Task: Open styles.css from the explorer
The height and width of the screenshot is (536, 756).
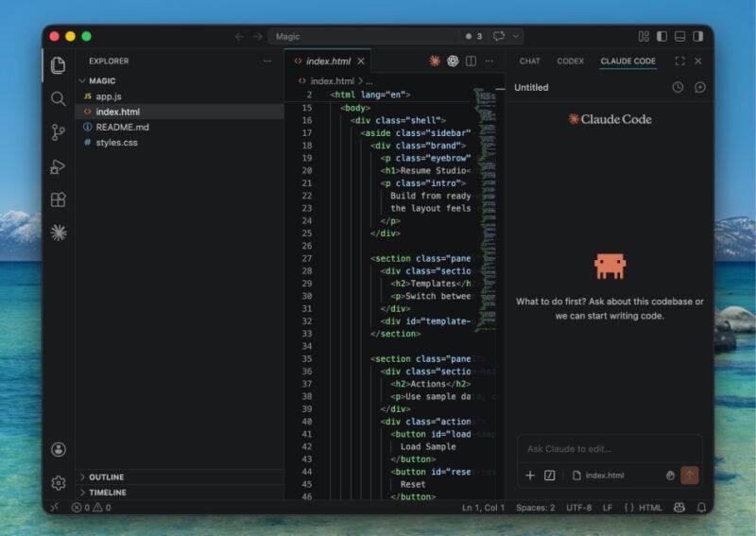Action: pyautogui.click(x=116, y=143)
